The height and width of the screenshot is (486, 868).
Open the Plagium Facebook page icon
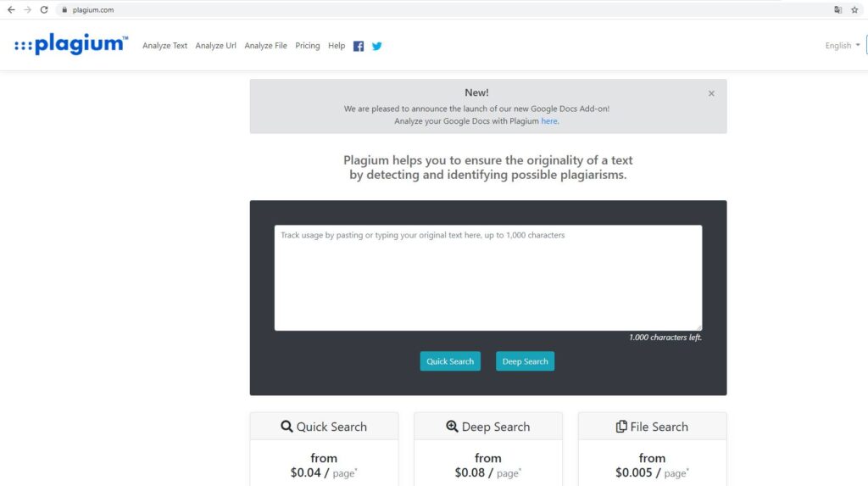pos(359,46)
